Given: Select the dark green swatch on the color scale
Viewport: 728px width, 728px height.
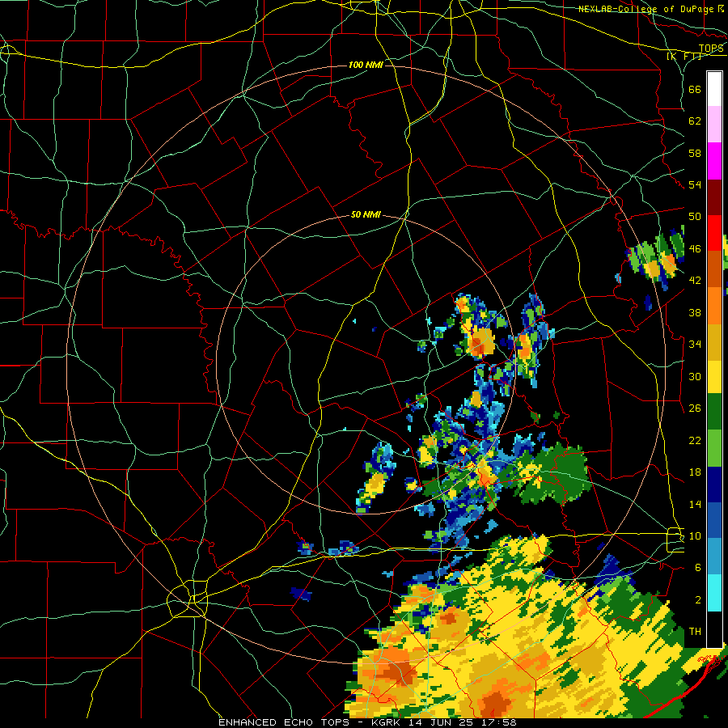Looking at the screenshot, I should click(714, 413).
